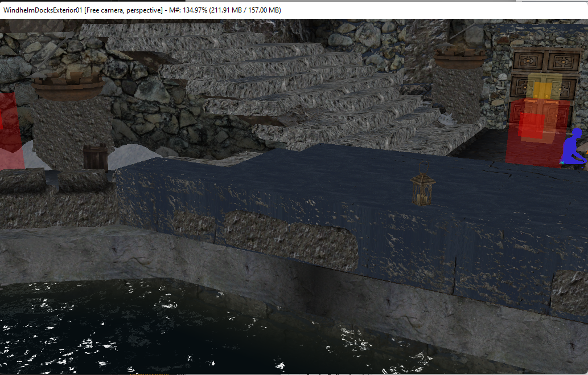The height and width of the screenshot is (375, 588).
Task: Select the blue seated NPC marker
Action: [x=573, y=147]
